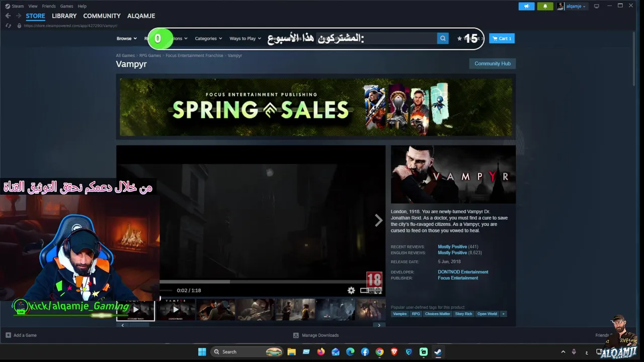
Task: Select the Open World tag
Action: [x=487, y=314]
